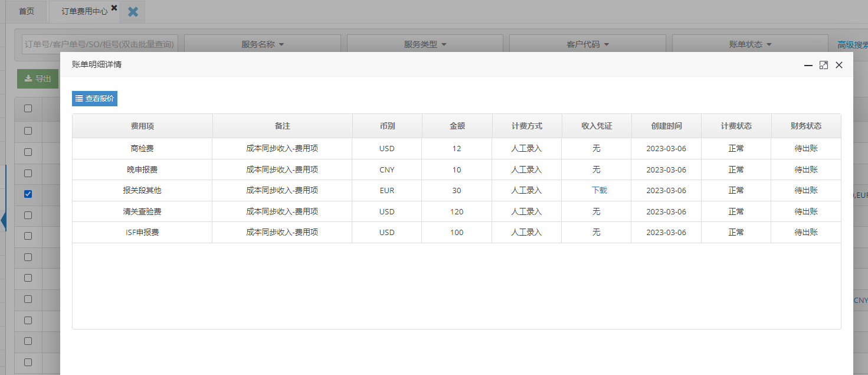
Task: Select the ISF申报费 fee item cell
Action: [x=142, y=232]
